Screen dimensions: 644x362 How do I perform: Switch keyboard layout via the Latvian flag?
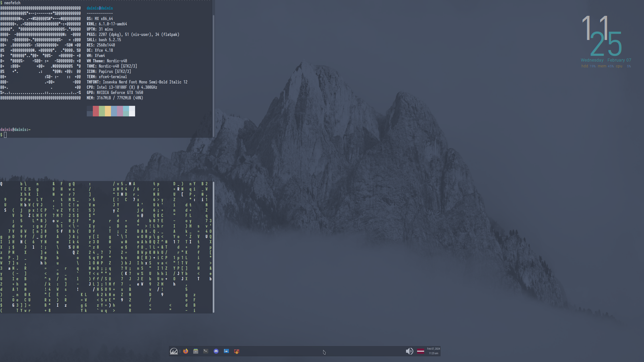click(x=421, y=351)
